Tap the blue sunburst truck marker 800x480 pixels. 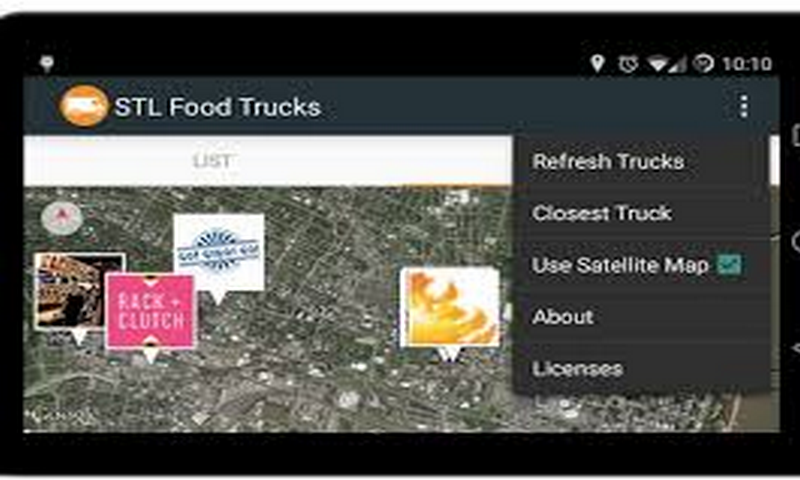pos(219,252)
